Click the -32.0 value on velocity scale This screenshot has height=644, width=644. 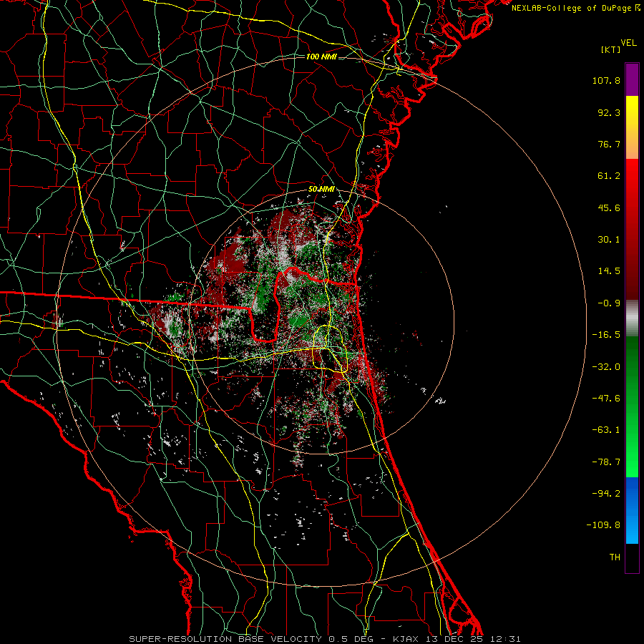[x=606, y=367]
